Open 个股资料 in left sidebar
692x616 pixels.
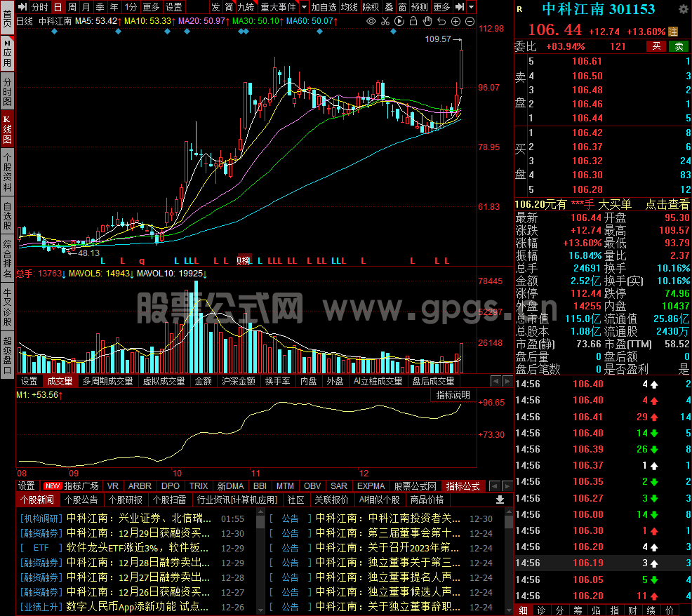tap(8, 172)
